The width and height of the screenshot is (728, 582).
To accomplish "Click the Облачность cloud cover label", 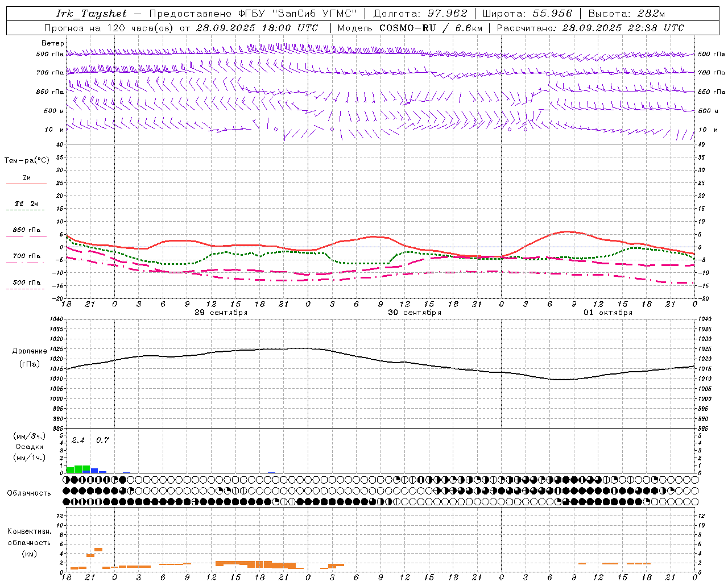I will pyautogui.click(x=29, y=493).
